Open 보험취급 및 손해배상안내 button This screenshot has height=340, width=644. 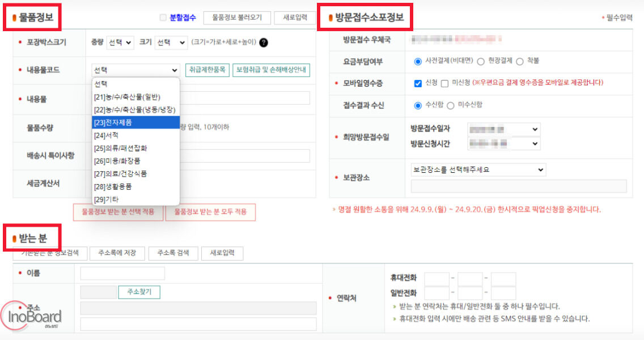[271, 70]
